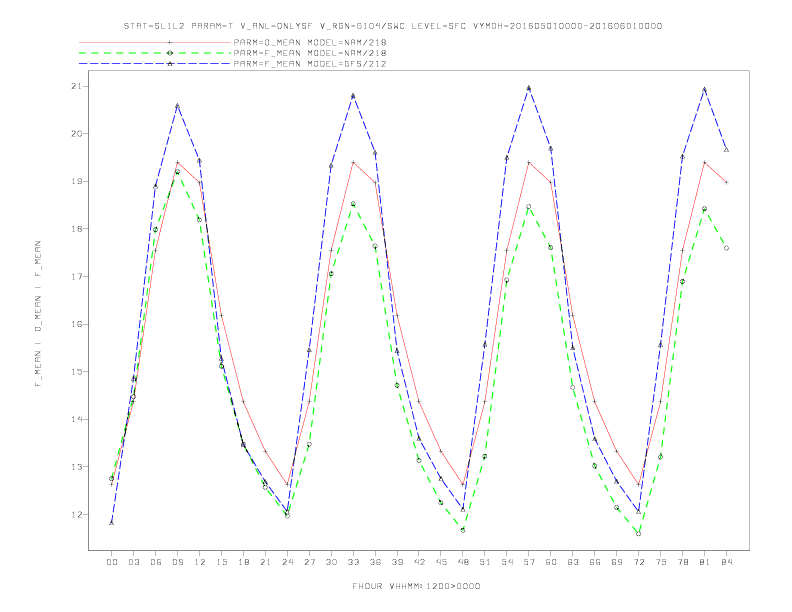Click x-axis forecast hour label 48
This screenshot has height=612, width=792.
point(463,562)
